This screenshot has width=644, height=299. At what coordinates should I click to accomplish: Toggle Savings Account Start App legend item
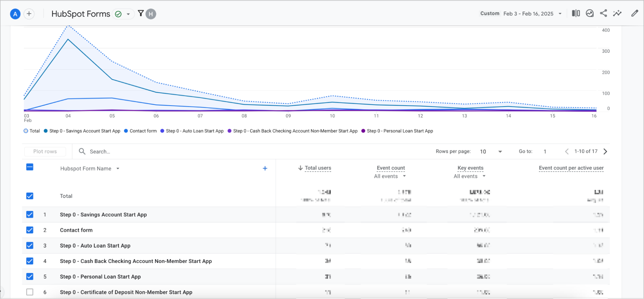click(x=82, y=131)
